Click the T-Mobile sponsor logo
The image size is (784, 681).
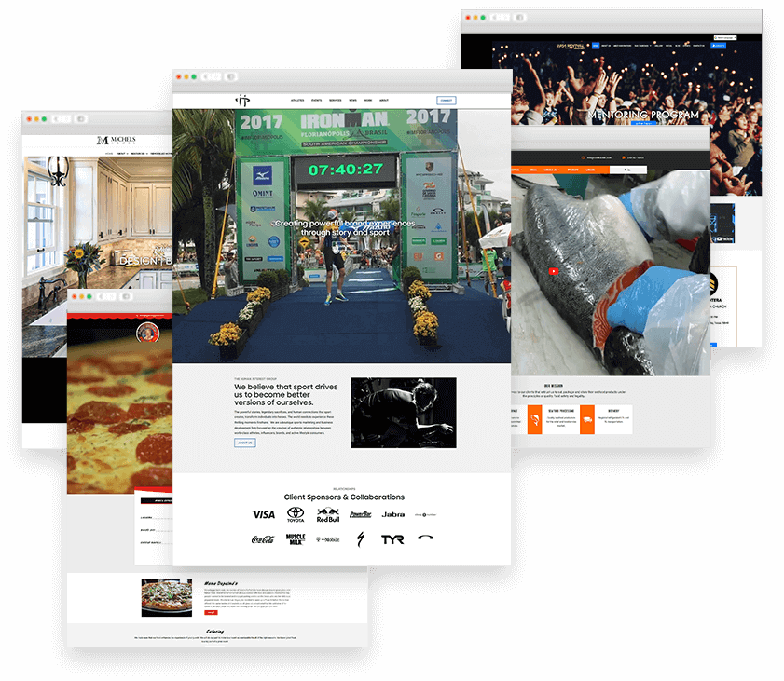click(x=327, y=539)
